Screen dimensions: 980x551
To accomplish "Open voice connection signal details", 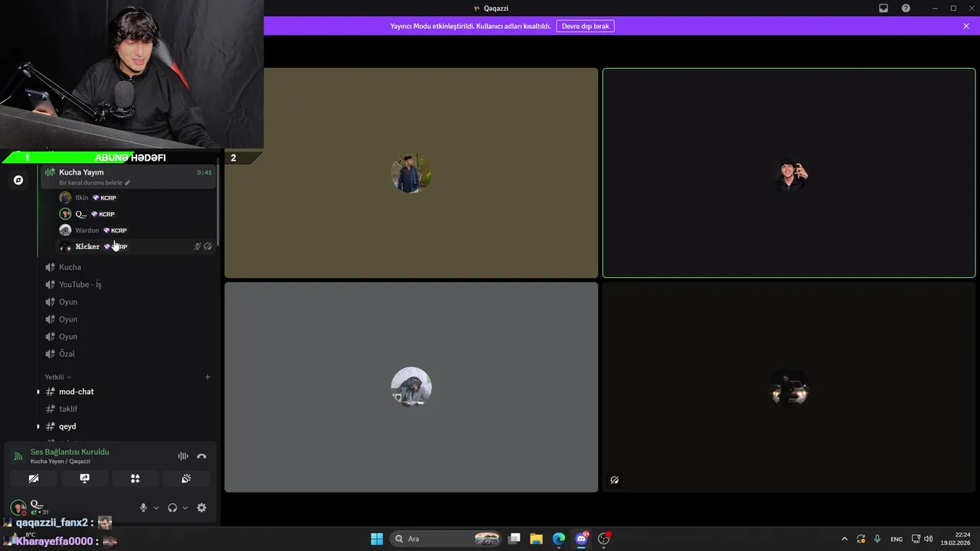I will click(x=18, y=456).
